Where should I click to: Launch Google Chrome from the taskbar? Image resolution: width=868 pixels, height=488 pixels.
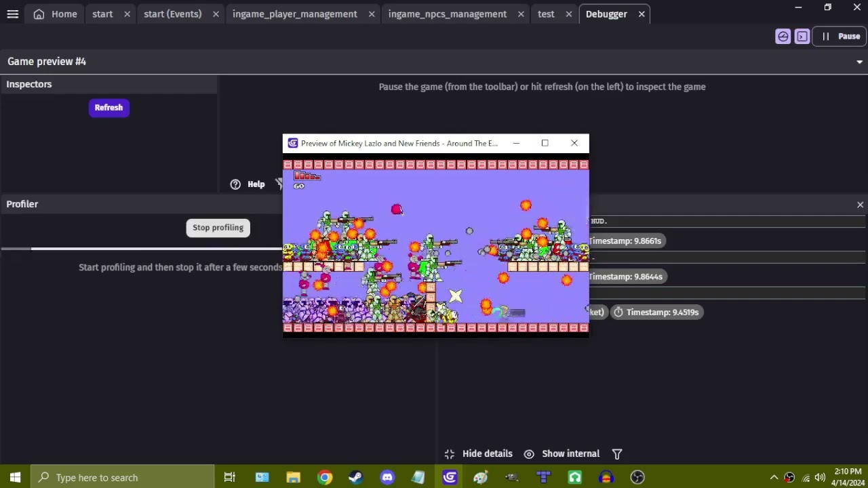325,477
